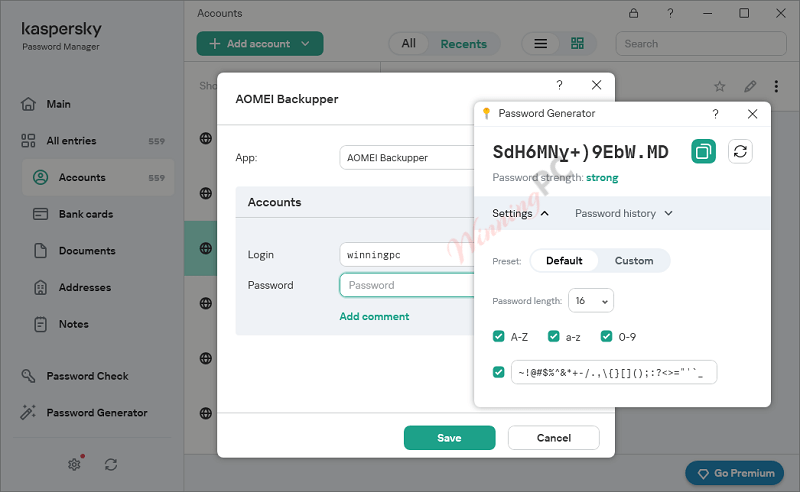This screenshot has height=492, width=800.
Task: Sync data with sidebar refresh icon
Action: tap(111, 464)
